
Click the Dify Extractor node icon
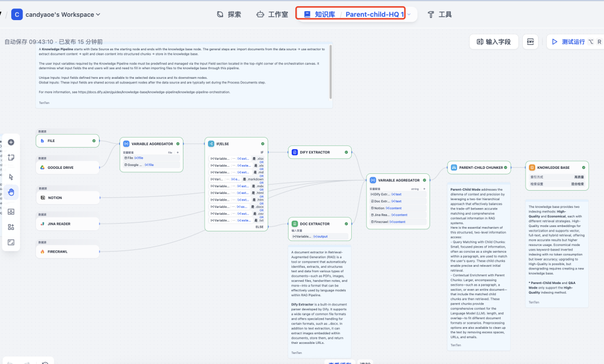click(295, 152)
